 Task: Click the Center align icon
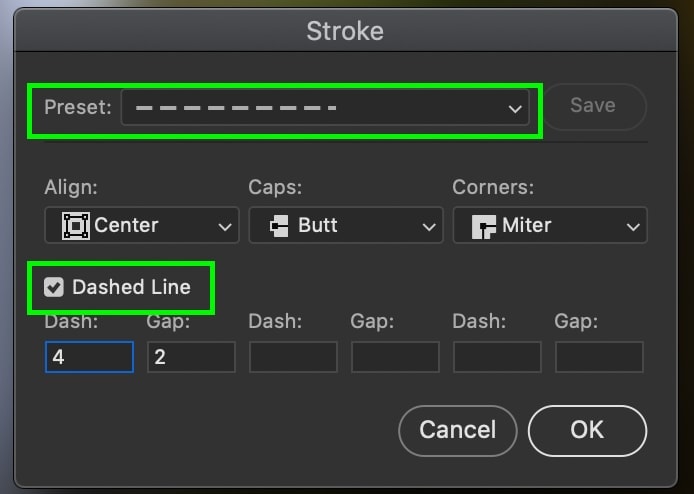coord(76,226)
